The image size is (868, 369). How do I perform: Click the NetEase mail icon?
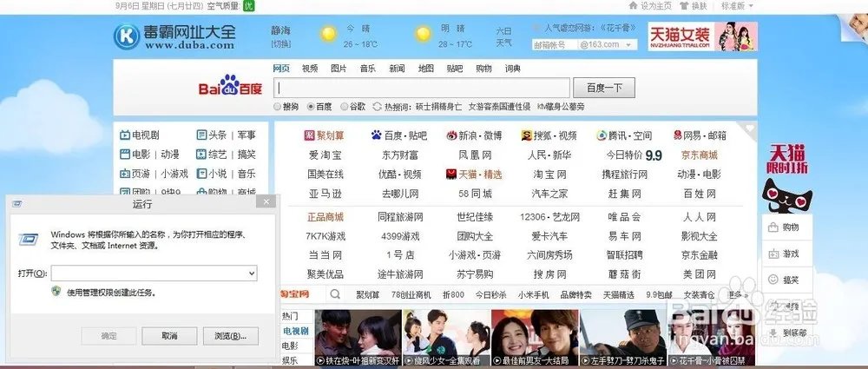(x=678, y=135)
